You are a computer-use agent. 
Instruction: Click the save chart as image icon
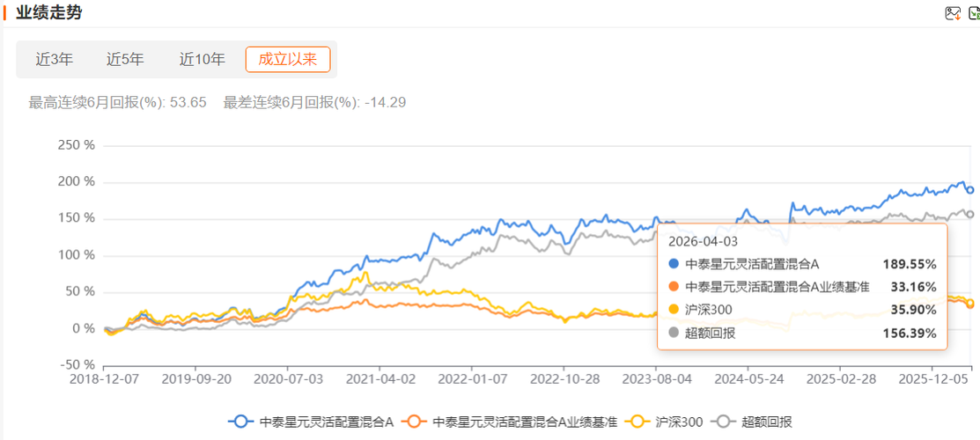(x=953, y=13)
